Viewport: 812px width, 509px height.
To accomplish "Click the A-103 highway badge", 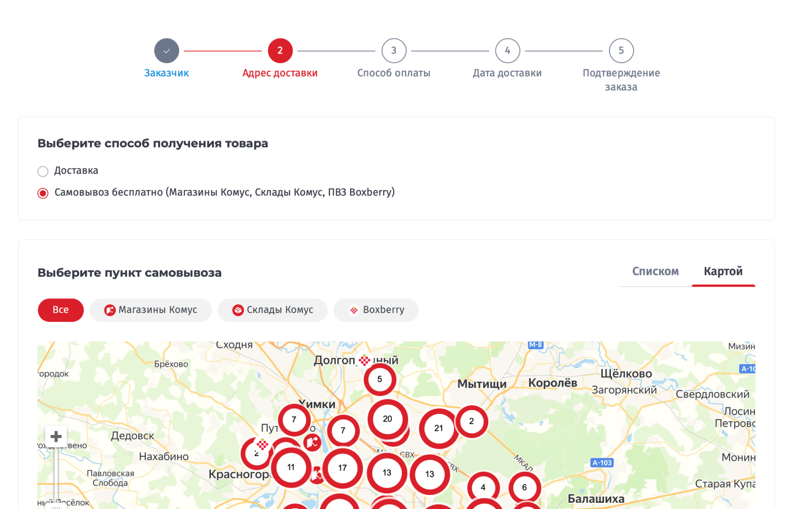I will coord(602,463).
